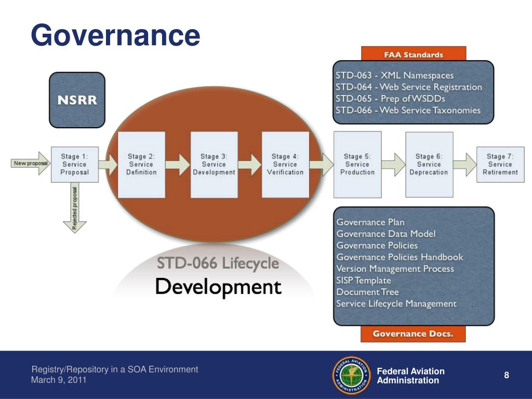Screen dimensions: 532x399
Task: Click the Federal Aviation Administration seal
Action: pyautogui.click(x=351, y=375)
